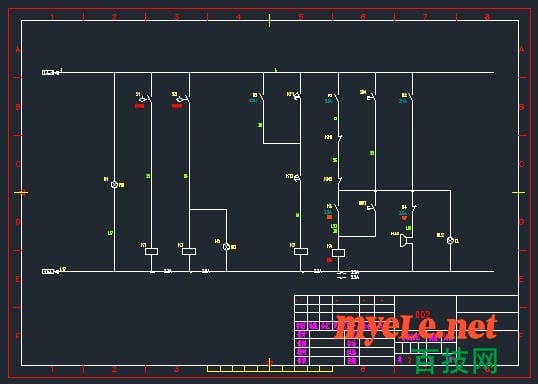Image resolution: width=538 pixels, height=384 pixels.
Task: Select the relay coil with red marker below
Action: [338, 253]
